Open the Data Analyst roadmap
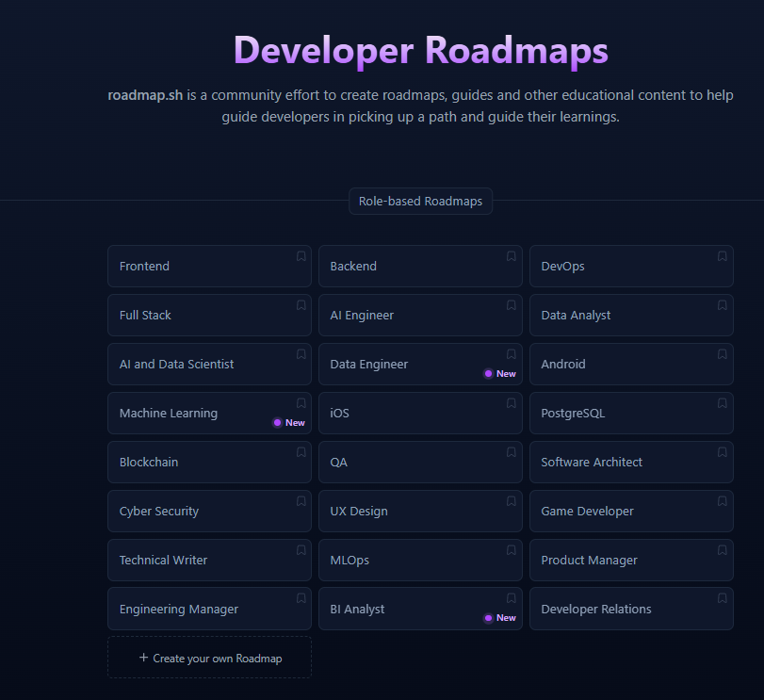The image size is (764, 700). coord(631,316)
